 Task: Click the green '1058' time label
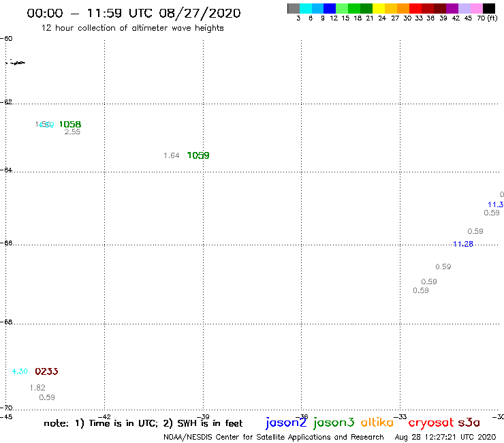click(70, 124)
